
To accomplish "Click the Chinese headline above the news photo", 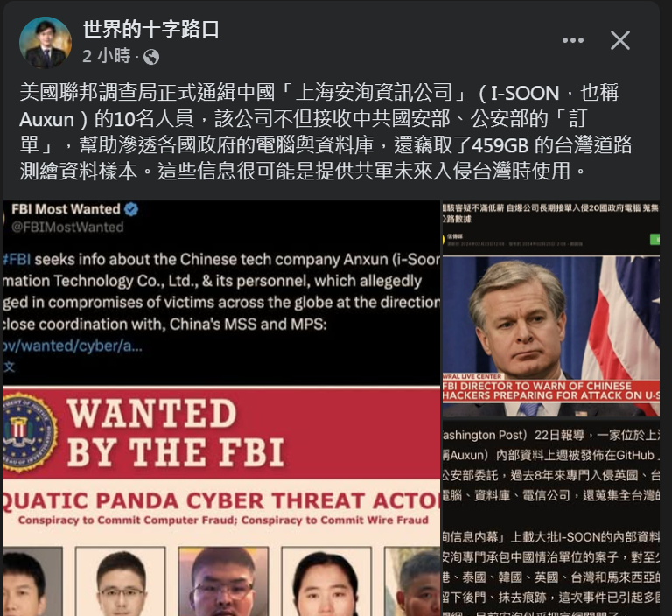I will (550, 213).
